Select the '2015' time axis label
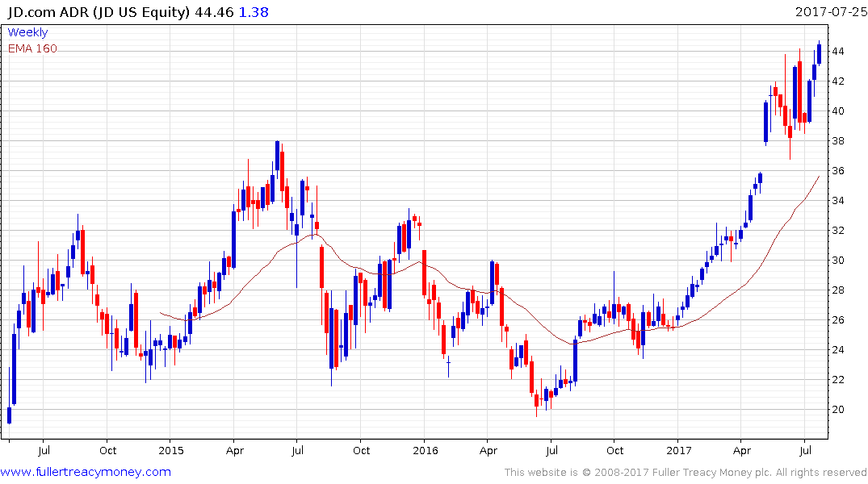Screen dimensions: 868x484 point(170,451)
